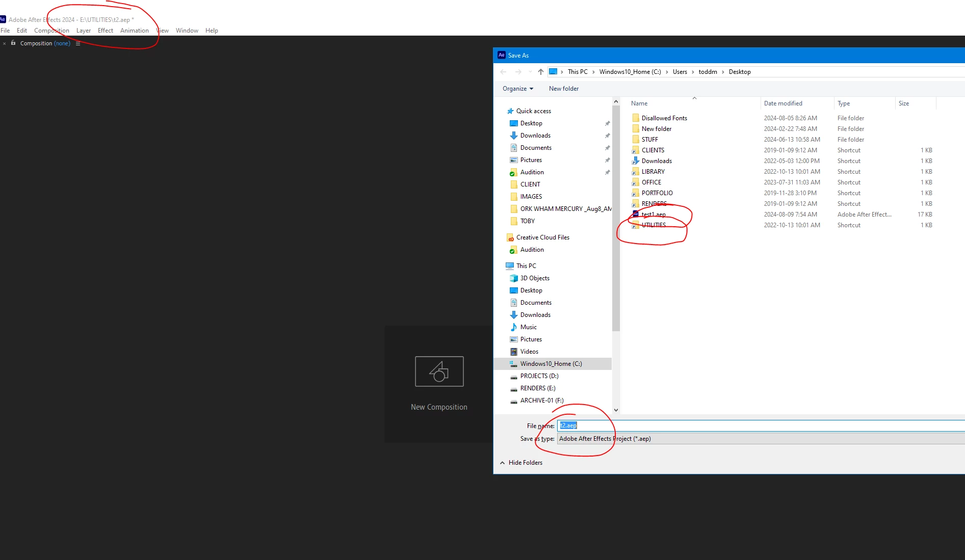Click the Back arrow in Save As dialog
The height and width of the screenshot is (560, 965).
504,72
